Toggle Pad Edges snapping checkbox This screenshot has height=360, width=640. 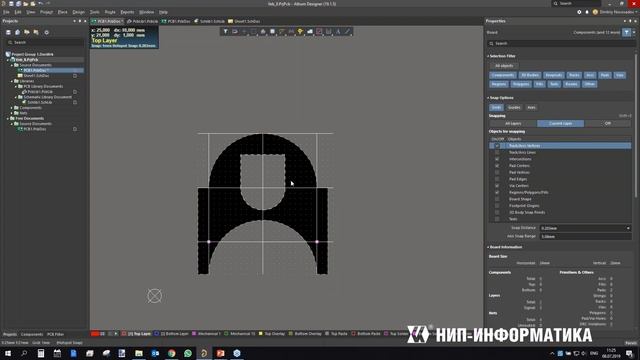coord(497,179)
